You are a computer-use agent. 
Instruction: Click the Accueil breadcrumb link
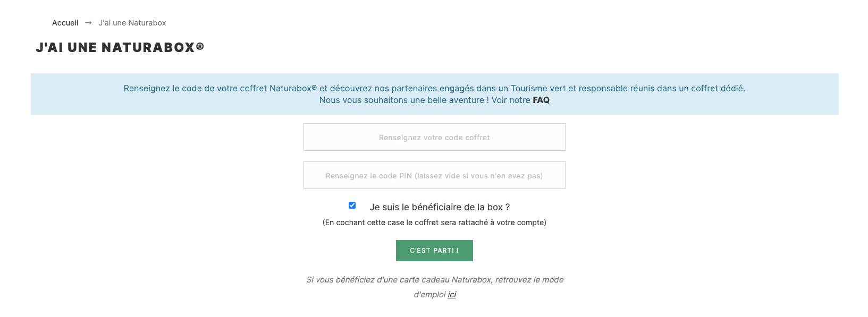pos(65,23)
